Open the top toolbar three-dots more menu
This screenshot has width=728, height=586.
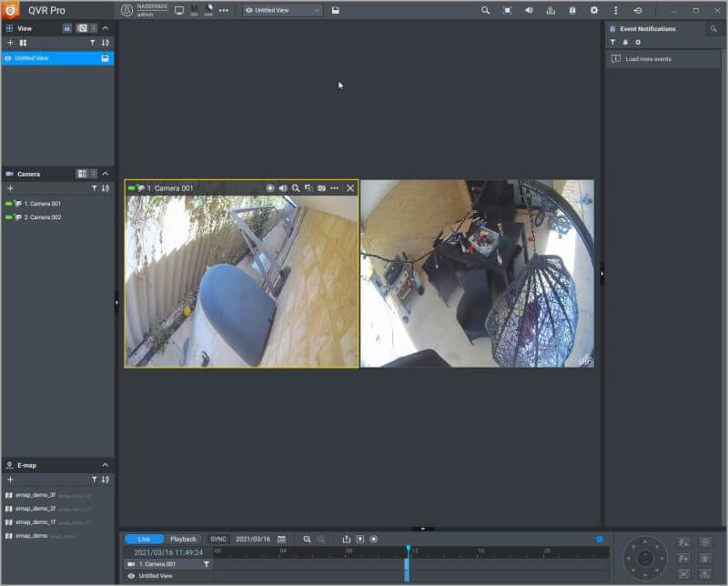[224, 10]
